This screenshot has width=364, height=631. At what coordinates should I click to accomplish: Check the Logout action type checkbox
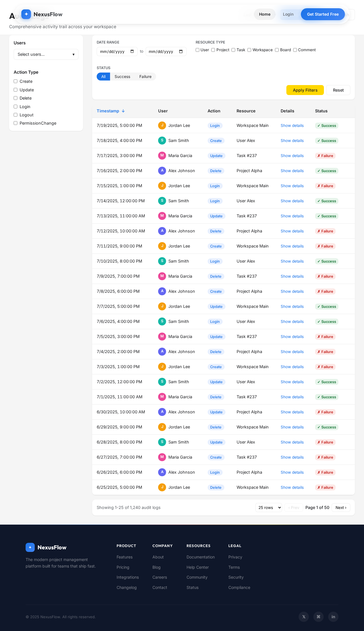coord(16,115)
